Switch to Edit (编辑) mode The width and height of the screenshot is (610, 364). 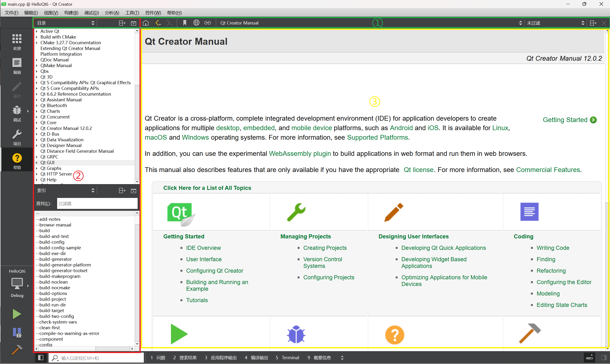pyautogui.click(x=17, y=66)
